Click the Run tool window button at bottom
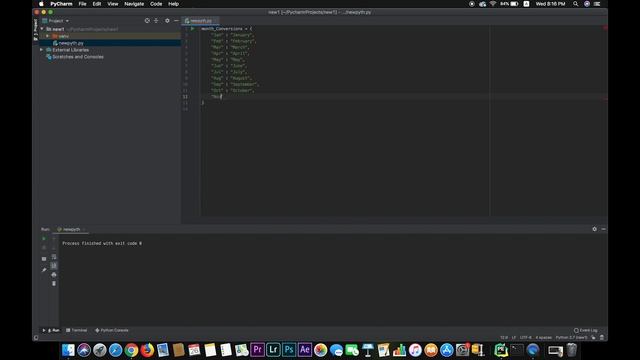Image resolution: width=640 pixels, height=360 pixels. pyautogui.click(x=51, y=330)
